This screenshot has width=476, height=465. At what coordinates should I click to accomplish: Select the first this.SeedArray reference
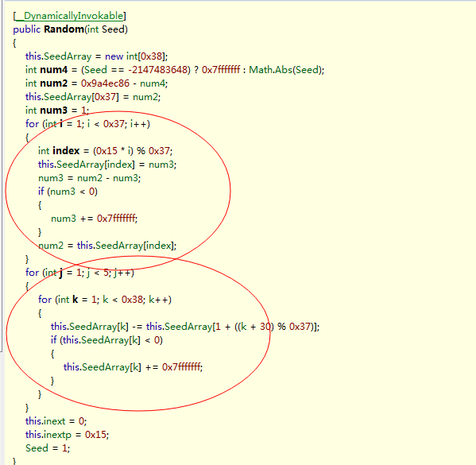click(x=58, y=56)
